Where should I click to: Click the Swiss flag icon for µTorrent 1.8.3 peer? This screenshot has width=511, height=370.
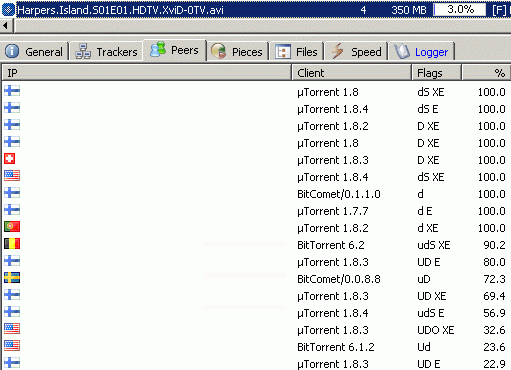tap(9, 159)
